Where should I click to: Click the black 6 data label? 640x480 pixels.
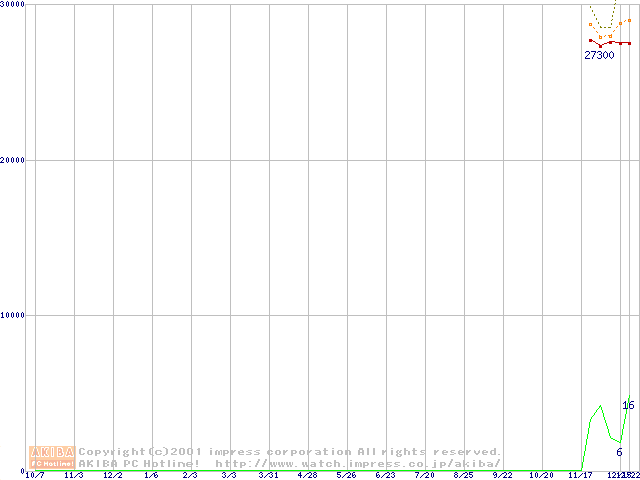(x=619, y=452)
